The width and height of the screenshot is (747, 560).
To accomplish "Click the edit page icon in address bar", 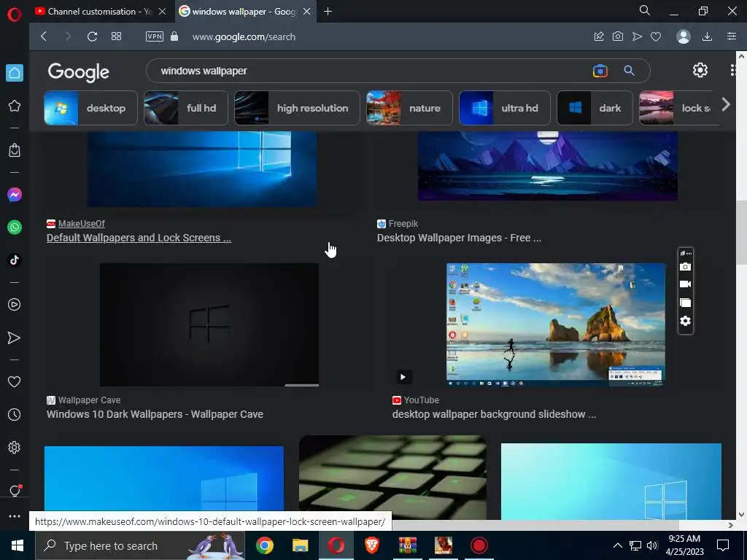I will click(599, 36).
